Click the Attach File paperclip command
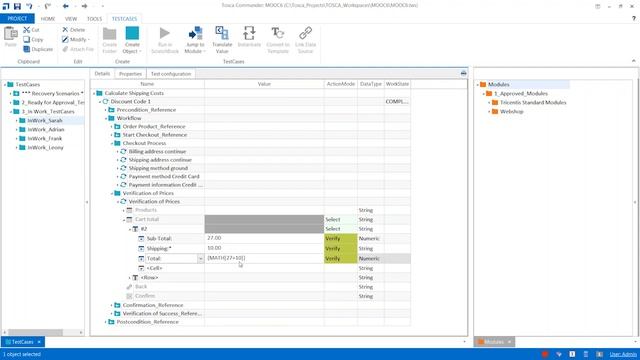 click(78, 49)
